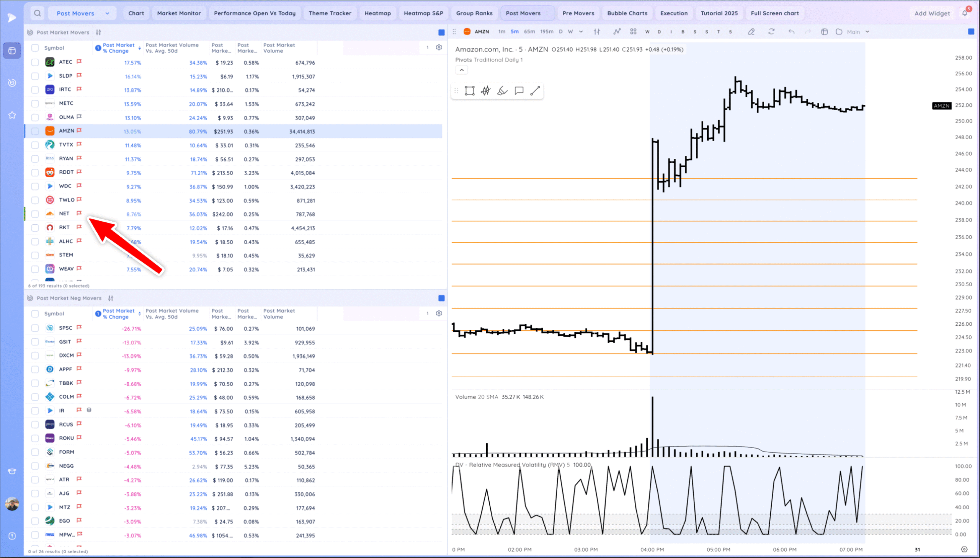The image size is (980, 558).
Task: Click the refresh sync icon in chart toolbar
Action: pos(771,32)
